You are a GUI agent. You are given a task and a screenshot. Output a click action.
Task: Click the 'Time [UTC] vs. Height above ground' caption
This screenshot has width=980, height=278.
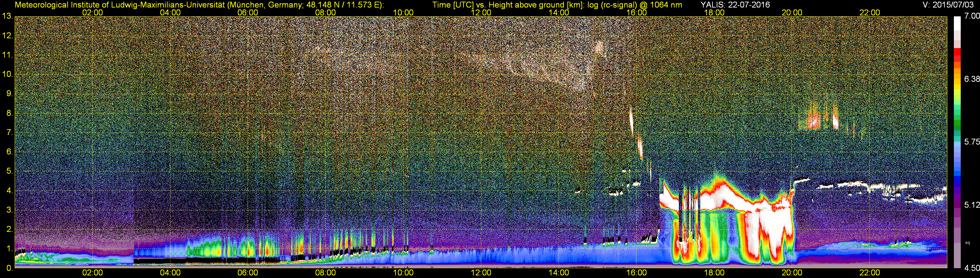[557, 5]
